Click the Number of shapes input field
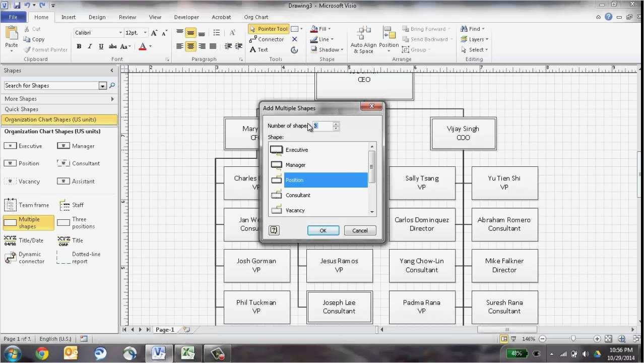The image size is (644, 363). pyautogui.click(x=323, y=126)
